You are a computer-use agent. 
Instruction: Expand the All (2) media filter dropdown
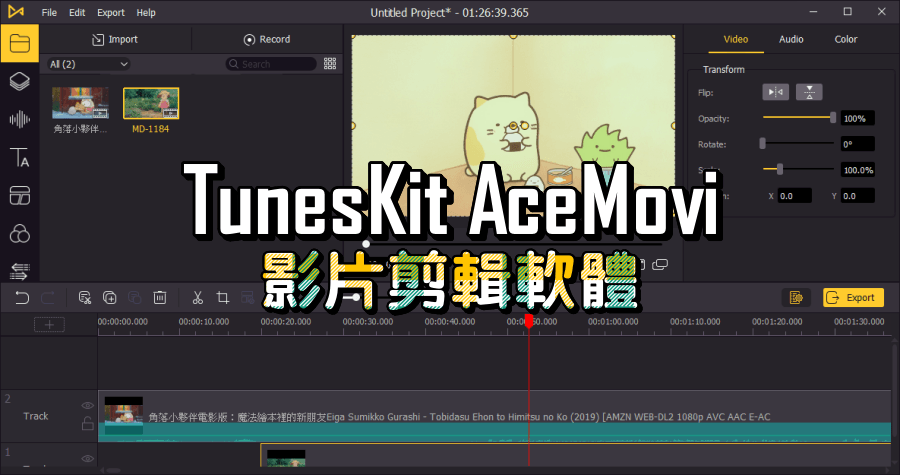(88, 64)
